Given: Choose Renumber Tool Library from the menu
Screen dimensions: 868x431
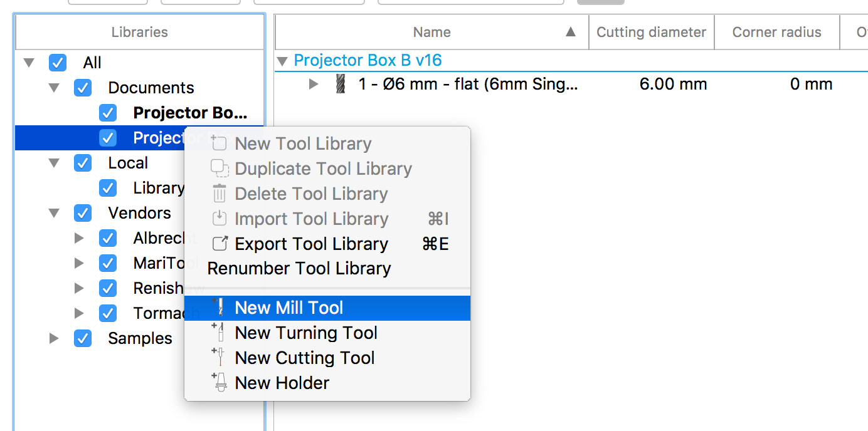Looking at the screenshot, I should (299, 268).
